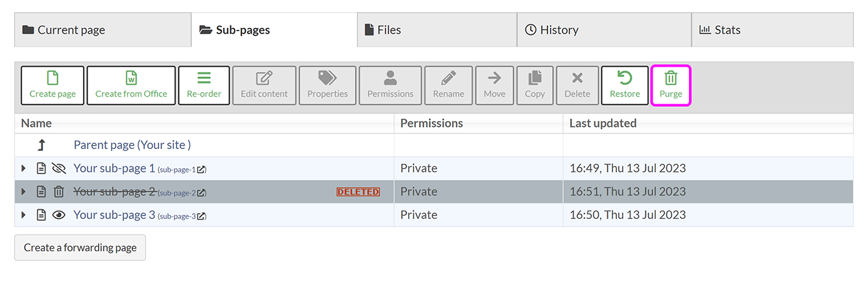
Task: Expand the deleted sub-page 2 row
Action: coord(24,192)
